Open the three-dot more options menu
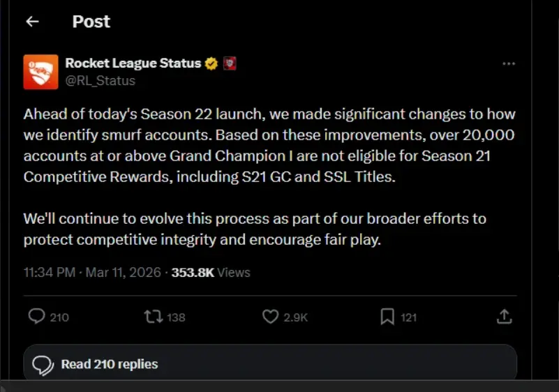Viewport: 559px width, 392px height. tap(509, 63)
